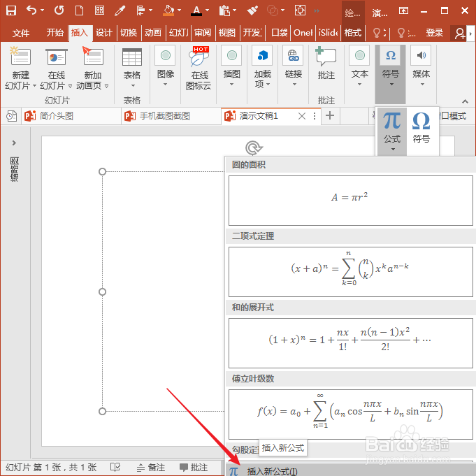Click the grid layout icon in toolbar

(99, 10)
